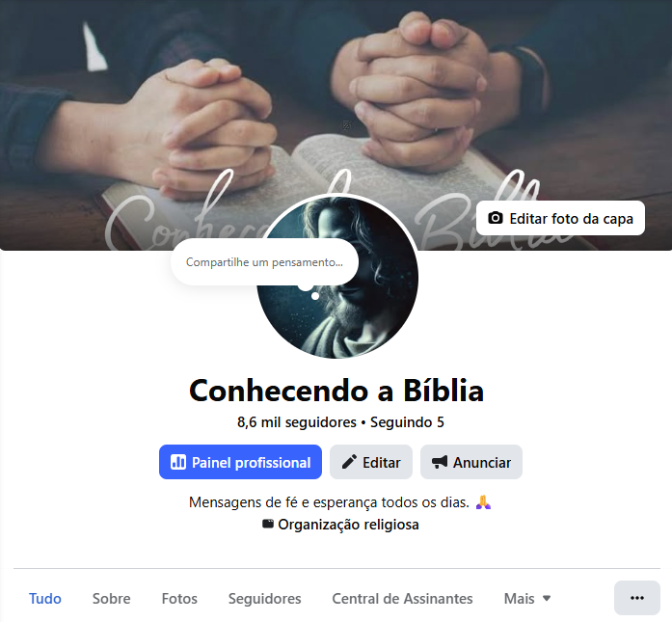Click the Compartilhe um pensamento field
Viewport: 672px width, 622px height.
point(264,262)
